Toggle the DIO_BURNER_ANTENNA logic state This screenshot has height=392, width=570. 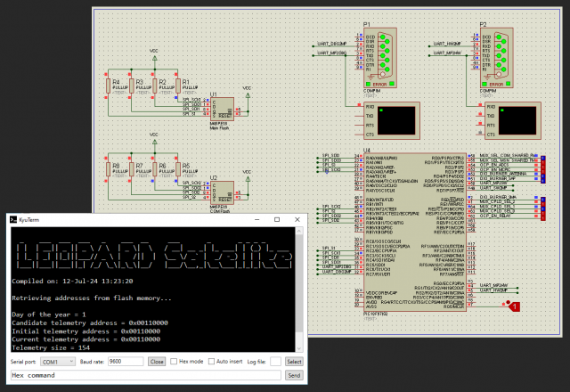click(543, 176)
